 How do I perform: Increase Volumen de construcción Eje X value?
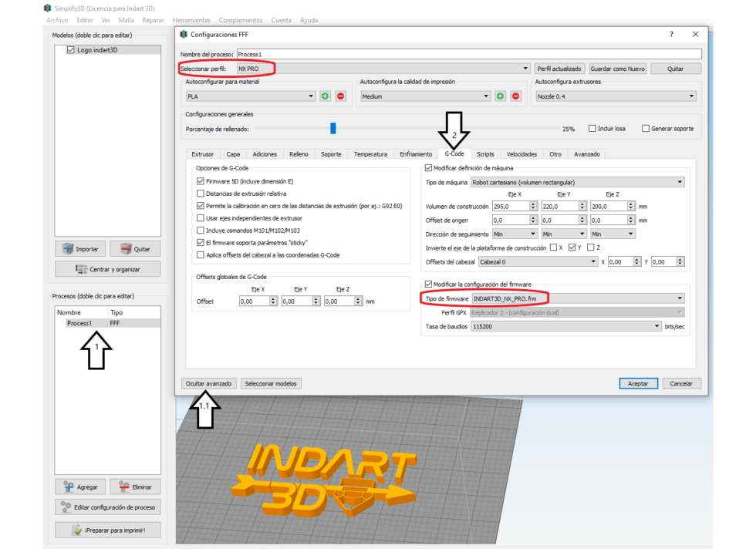click(533, 204)
